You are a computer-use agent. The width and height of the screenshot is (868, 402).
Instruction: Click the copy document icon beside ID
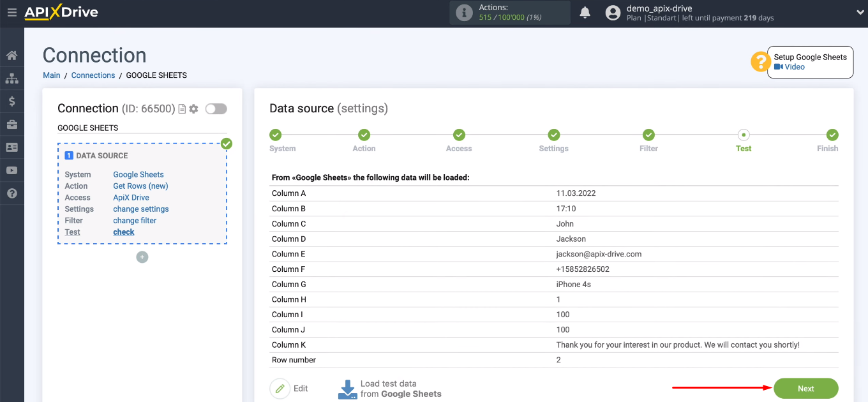[x=182, y=109]
